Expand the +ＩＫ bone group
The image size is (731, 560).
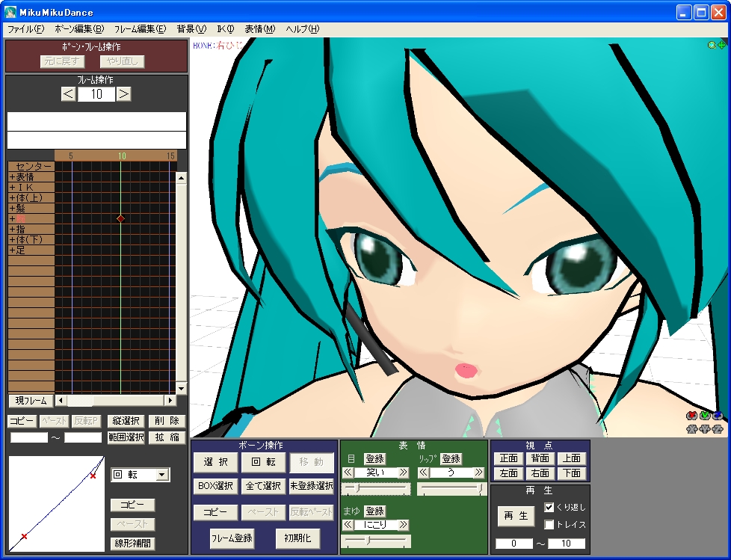coord(31,188)
